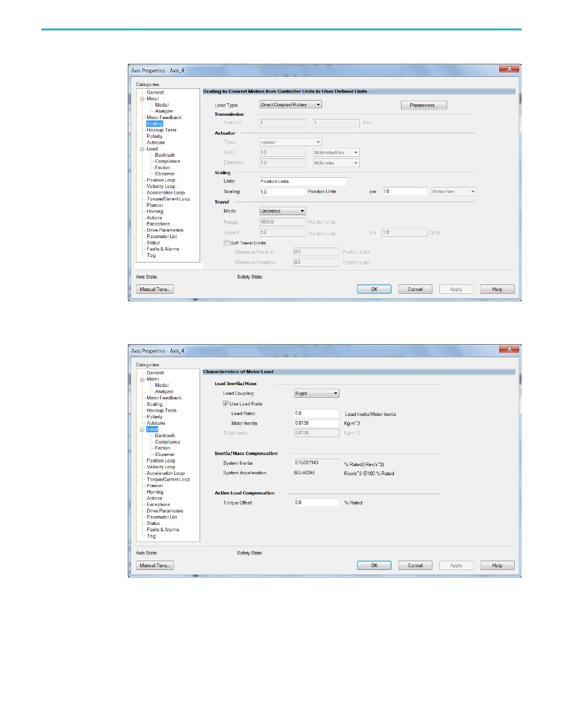Select Exceptions in Load dialog tree
Viewport: 563px width, 728px height.
158,505
